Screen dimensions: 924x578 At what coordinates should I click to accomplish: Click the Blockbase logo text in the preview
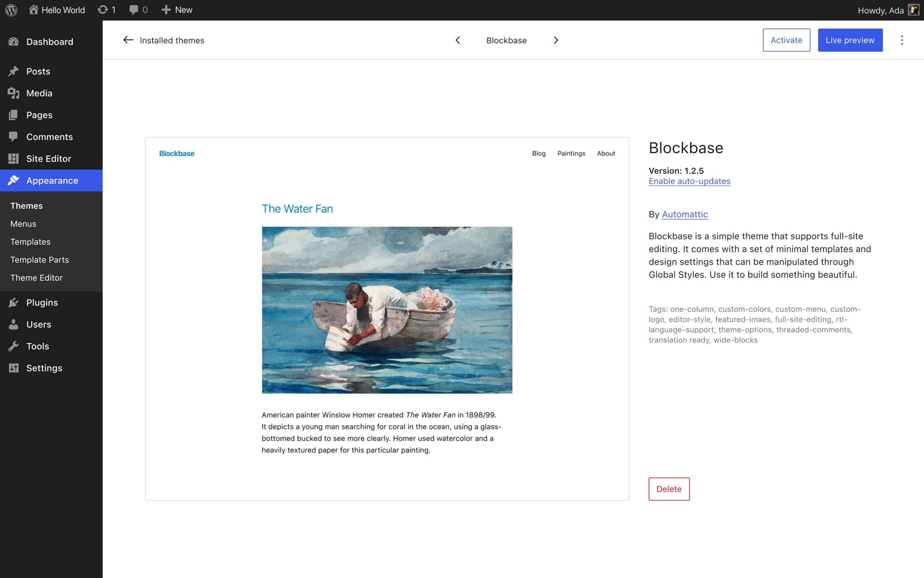coord(177,153)
